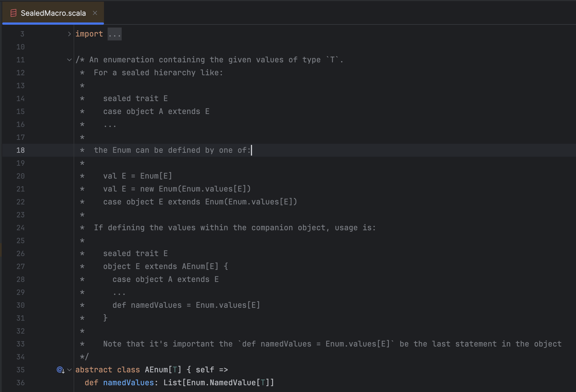Screen dimensions: 576x392
Task: Expand the folded import block
Action: click(x=69, y=34)
